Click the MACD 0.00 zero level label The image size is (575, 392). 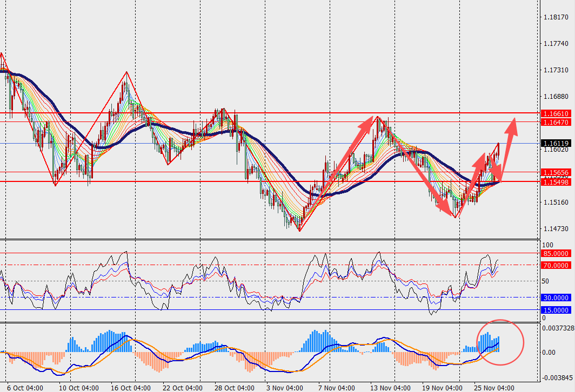coord(549,353)
